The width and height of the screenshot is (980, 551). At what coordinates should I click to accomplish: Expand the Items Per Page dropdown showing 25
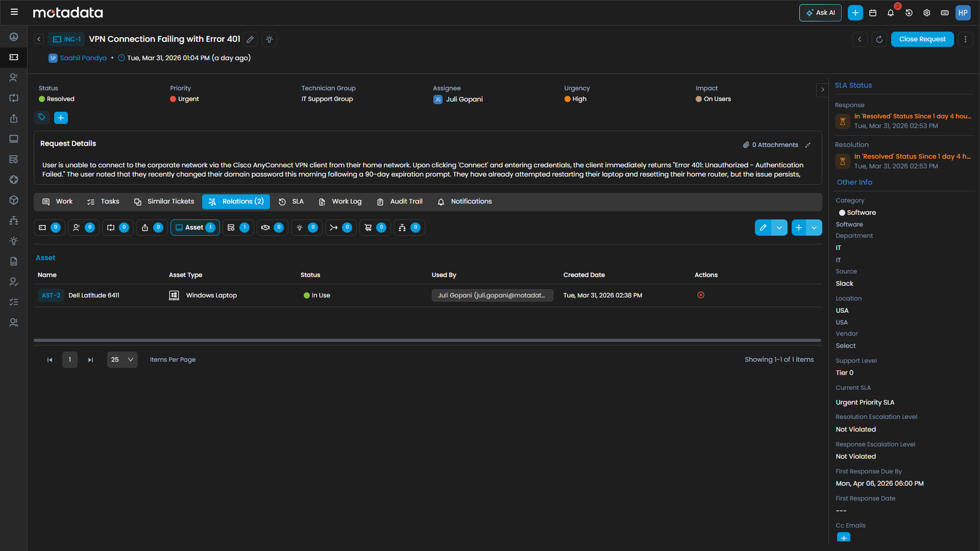[x=122, y=360]
